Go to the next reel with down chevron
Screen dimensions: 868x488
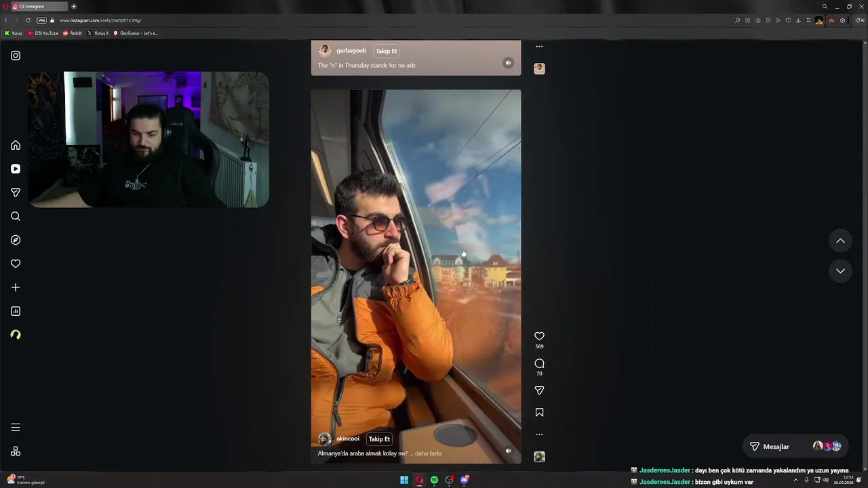(840, 271)
